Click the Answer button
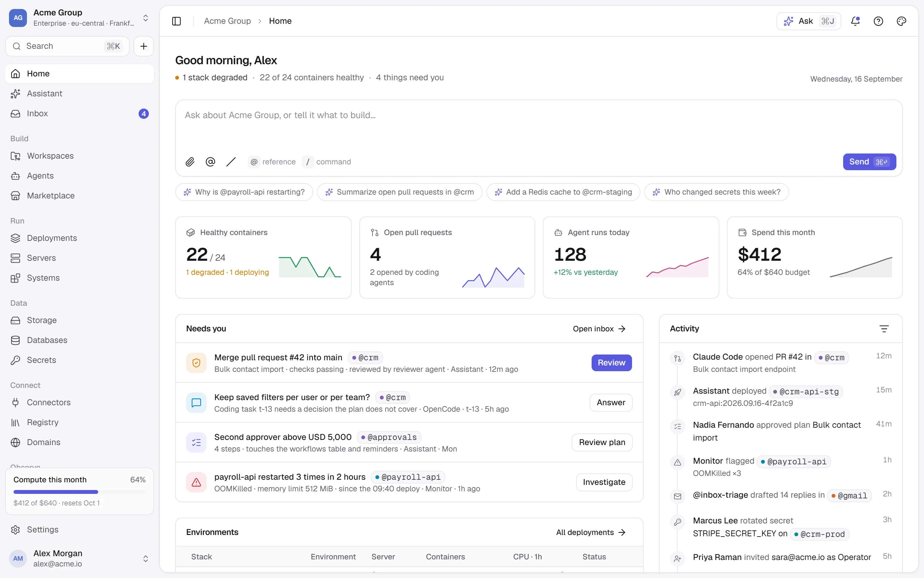This screenshot has height=578, width=924. pos(611,403)
